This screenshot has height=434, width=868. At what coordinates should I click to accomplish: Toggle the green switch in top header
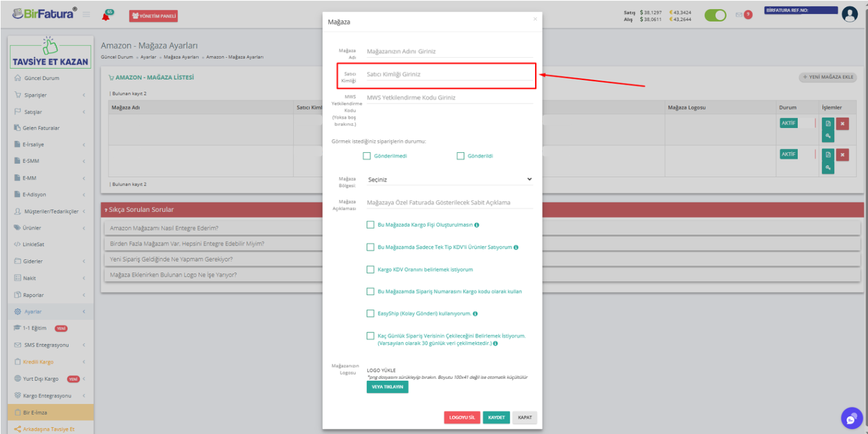(x=715, y=15)
